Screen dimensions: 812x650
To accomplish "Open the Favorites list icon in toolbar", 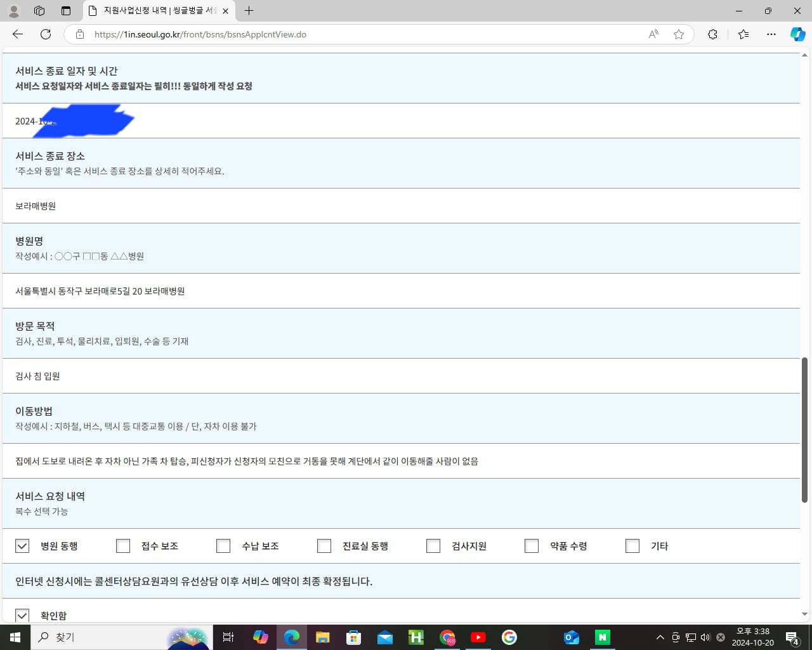I will click(743, 34).
